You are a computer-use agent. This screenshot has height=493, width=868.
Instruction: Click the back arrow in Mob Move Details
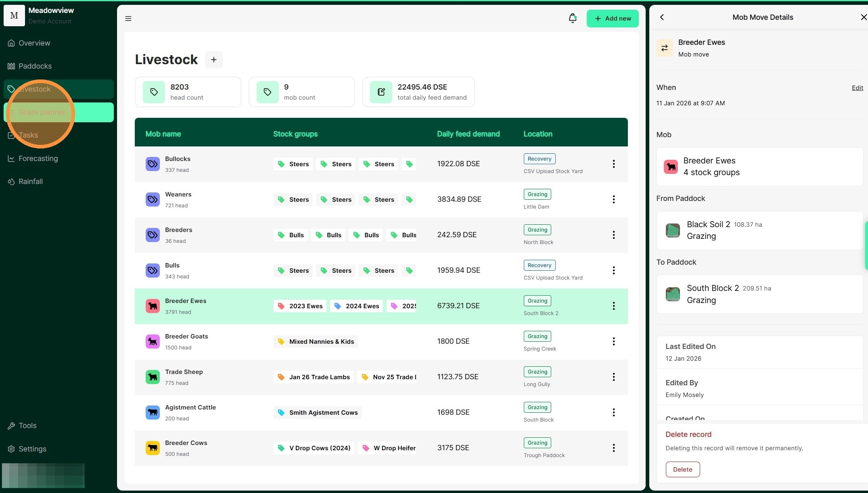pos(662,17)
